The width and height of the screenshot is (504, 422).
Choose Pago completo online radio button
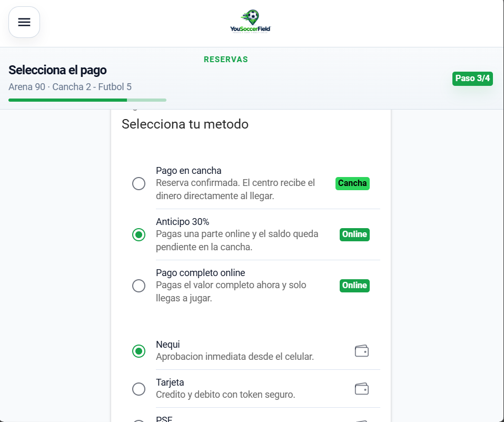[139, 286]
